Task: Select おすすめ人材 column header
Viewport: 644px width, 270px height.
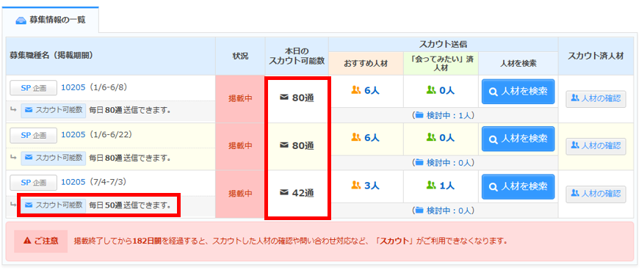Action: coord(366,64)
